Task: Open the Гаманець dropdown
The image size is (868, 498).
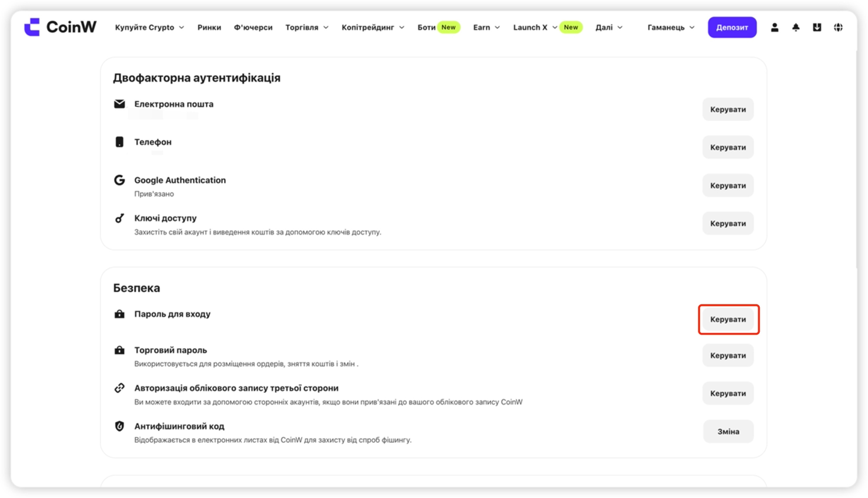Action: coord(671,27)
